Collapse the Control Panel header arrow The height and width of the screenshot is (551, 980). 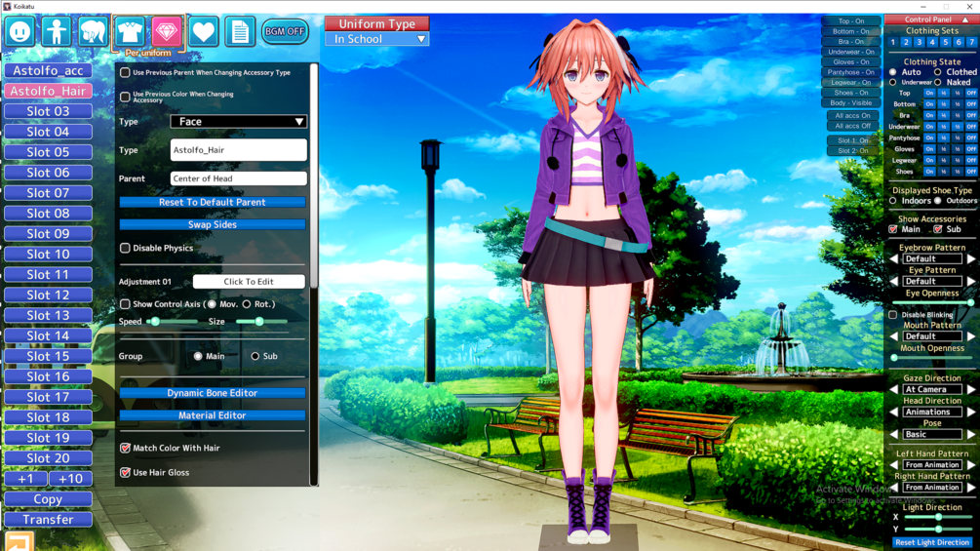[x=965, y=20]
